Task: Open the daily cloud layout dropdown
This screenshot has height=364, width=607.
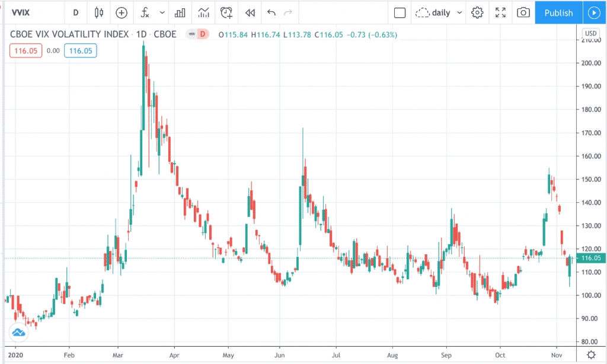Action: point(438,12)
